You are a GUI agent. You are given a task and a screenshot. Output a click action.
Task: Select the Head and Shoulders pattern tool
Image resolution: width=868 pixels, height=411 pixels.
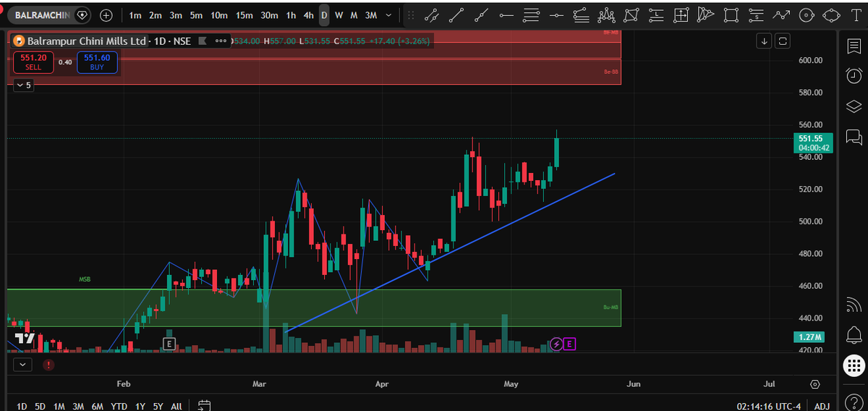coord(606,14)
